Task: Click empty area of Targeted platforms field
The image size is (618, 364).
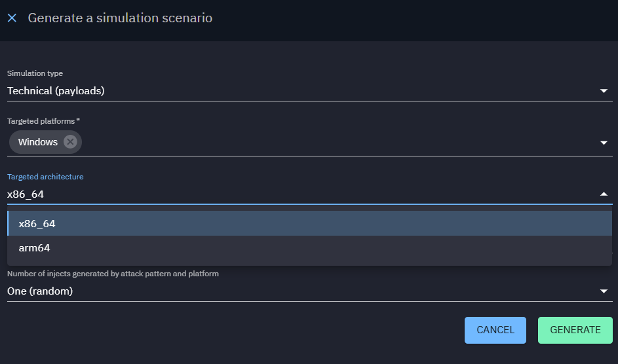Action: click(x=328, y=143)
